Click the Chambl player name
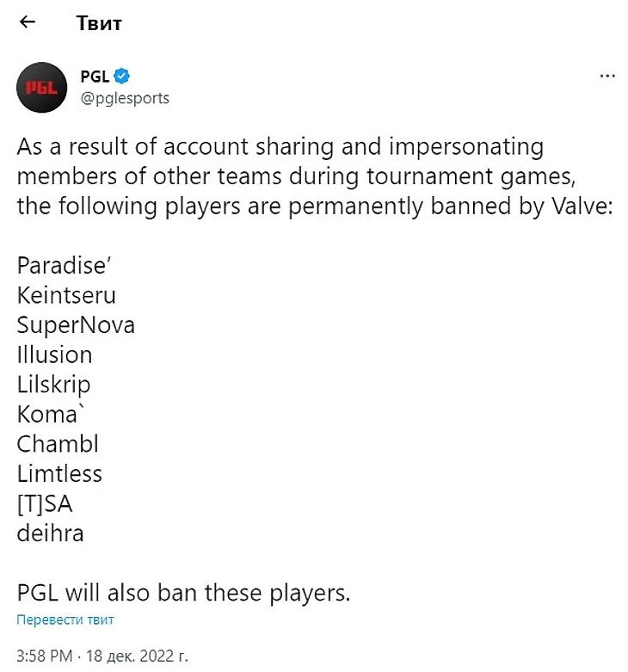Viewport: 628px width, 672px height. point(58,444)
